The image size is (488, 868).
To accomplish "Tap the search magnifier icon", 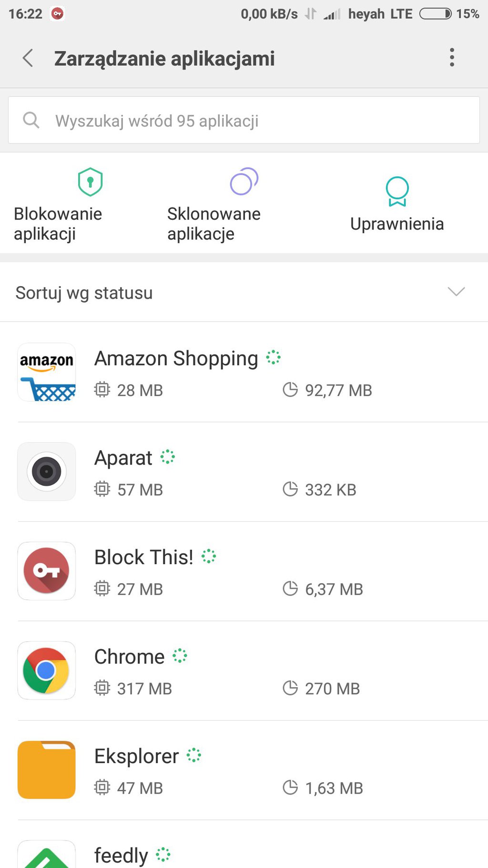I will click(31, 120).
